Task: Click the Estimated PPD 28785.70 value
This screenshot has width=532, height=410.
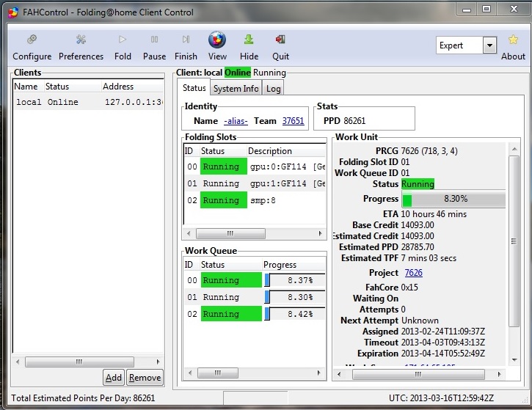Action: (418, 247)
